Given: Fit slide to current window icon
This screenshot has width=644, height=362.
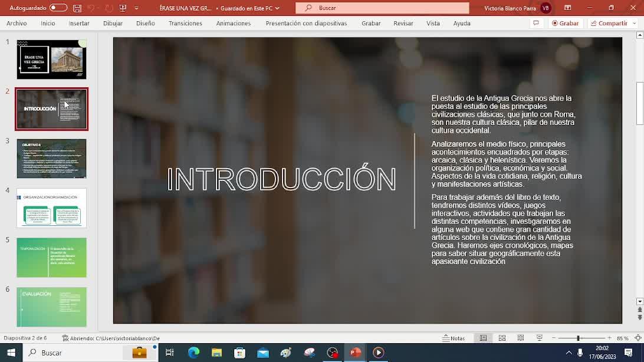Looking at the screenshot, I should [638, 338].
